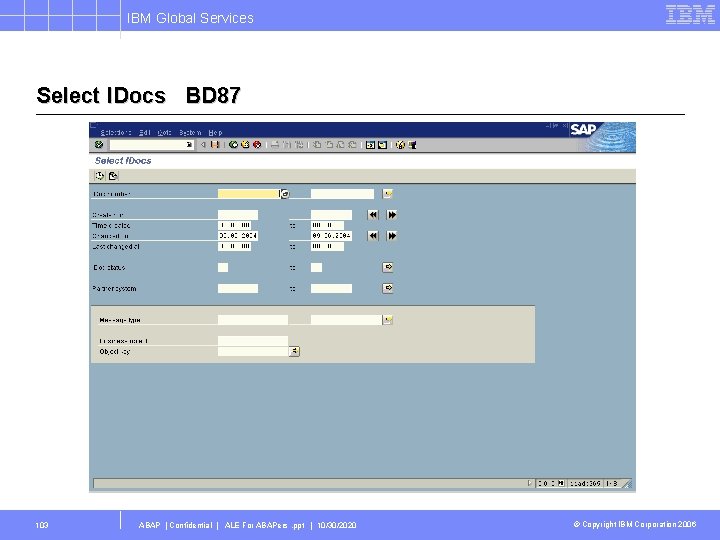The image size is (720, 540).
Task: Click the Last Page icon
Action: click(353, 145)
